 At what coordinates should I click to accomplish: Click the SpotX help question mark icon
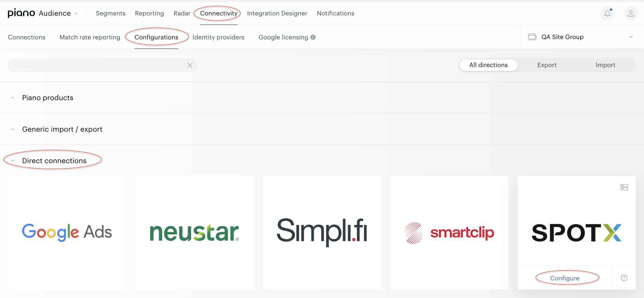624,278
